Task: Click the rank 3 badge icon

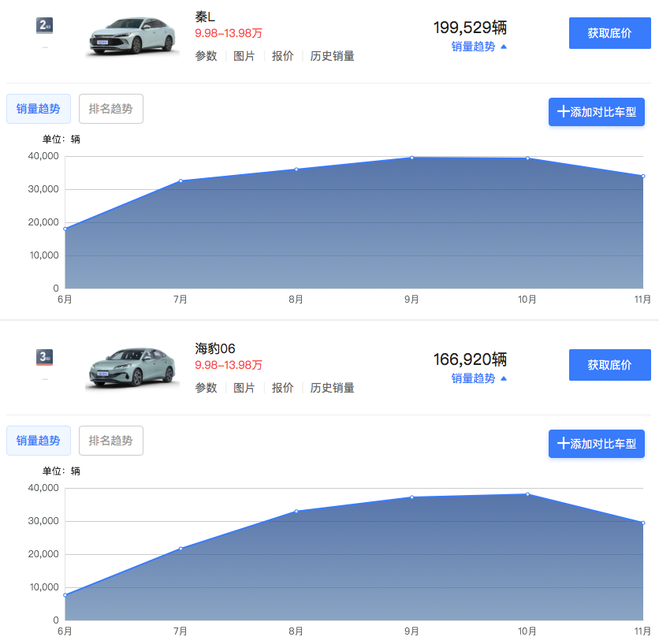Action: tap(45, 358)
